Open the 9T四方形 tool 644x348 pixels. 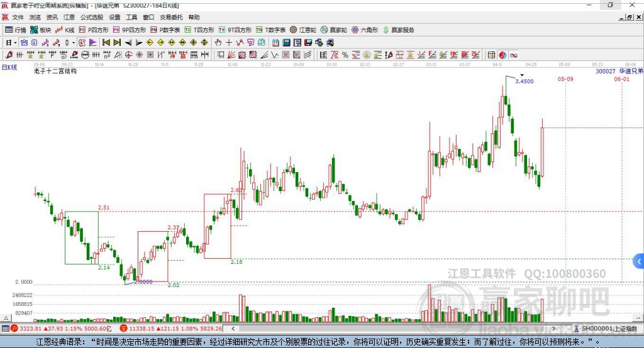(235, 30)
